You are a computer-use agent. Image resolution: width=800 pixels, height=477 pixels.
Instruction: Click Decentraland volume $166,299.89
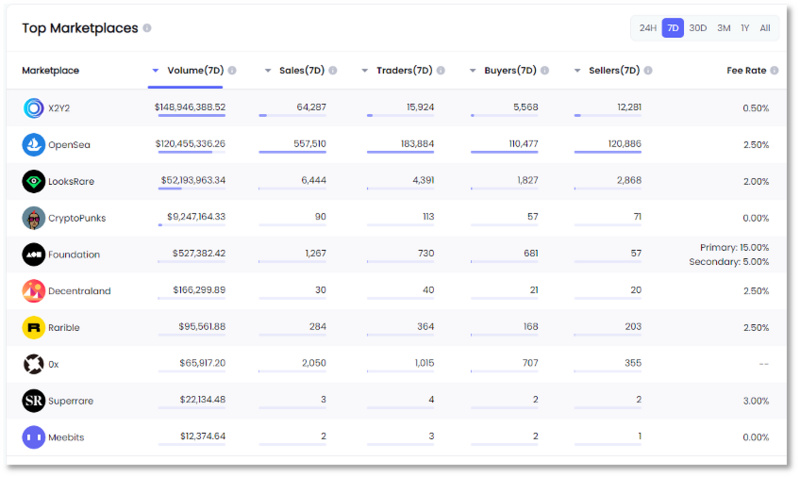pos(199,290)
